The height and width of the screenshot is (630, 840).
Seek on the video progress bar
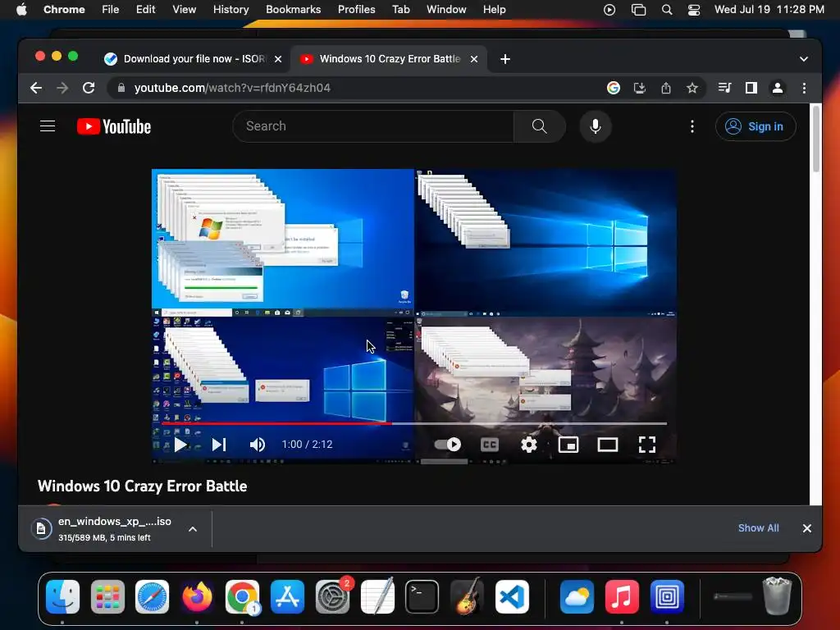point(414,424)
